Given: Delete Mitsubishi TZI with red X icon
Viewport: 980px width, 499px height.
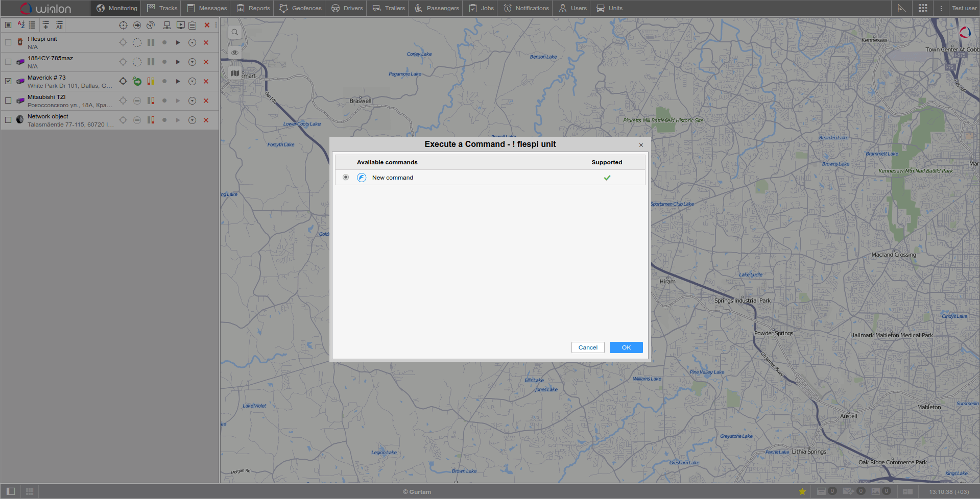Looking at the screenshot, I should (x=206, y=101).
